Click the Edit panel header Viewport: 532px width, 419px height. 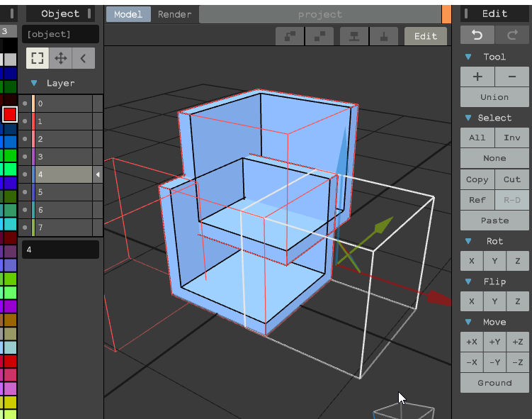tap(494, 13)
